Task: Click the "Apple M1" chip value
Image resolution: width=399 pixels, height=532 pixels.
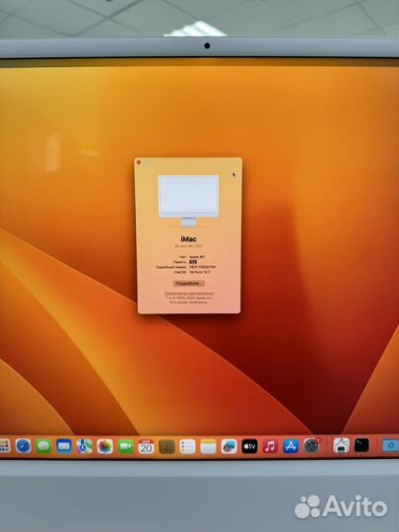Action: tap(197, 257)
